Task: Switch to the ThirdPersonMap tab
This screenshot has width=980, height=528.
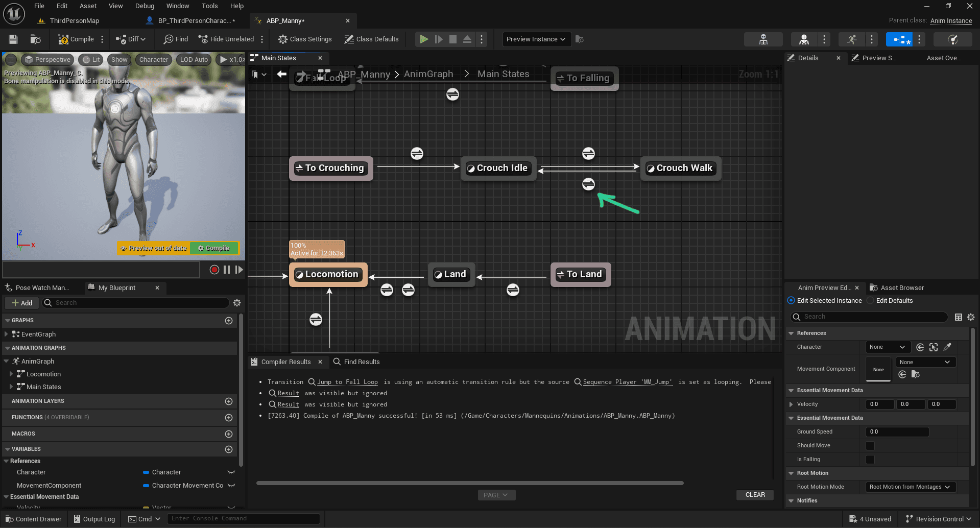Action: [74, 21]
